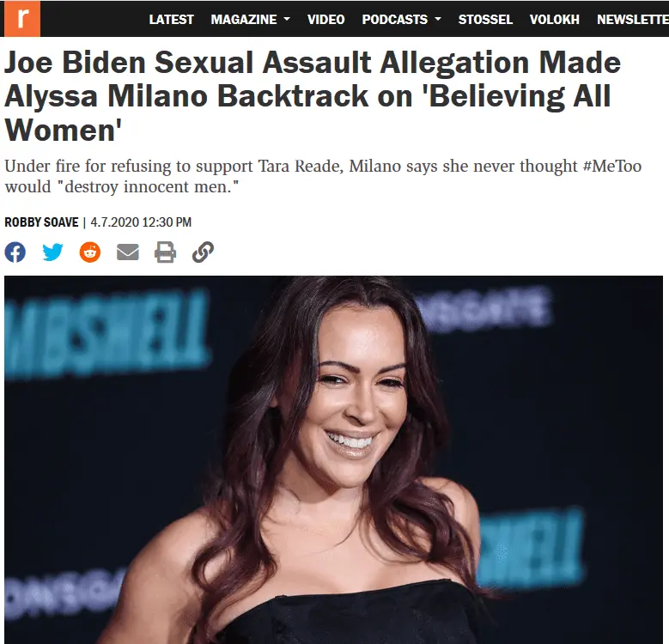Click the Magazine menu label
Screen dimensions: 669x644
pos(244,20)
